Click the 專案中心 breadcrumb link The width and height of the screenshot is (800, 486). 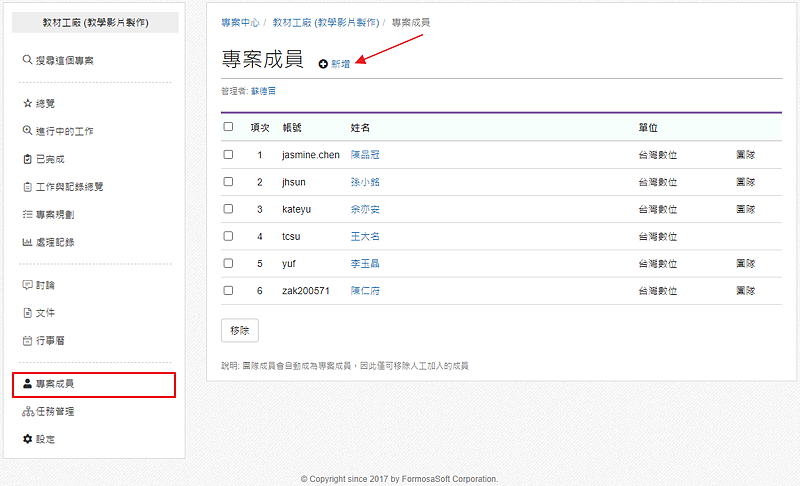[240, 22]
